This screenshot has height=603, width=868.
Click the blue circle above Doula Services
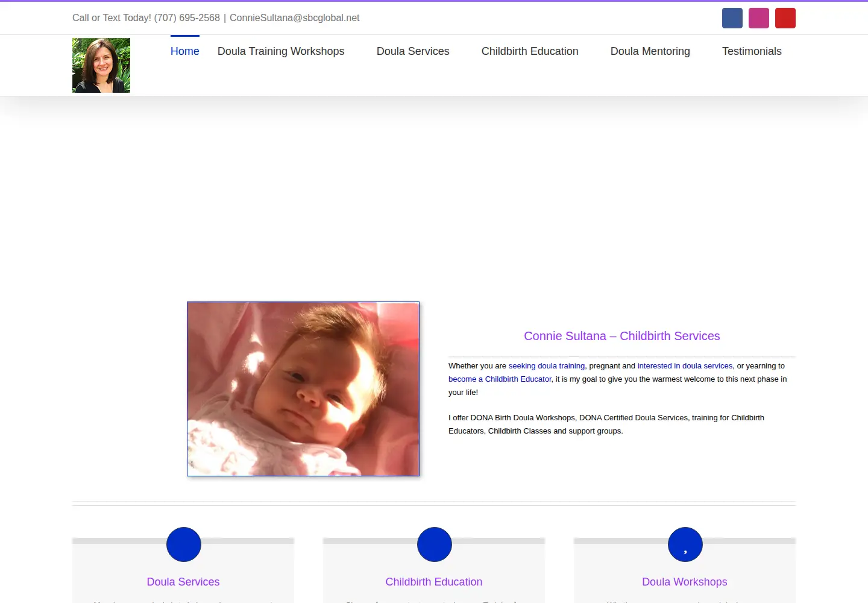[x=184, y=545]
